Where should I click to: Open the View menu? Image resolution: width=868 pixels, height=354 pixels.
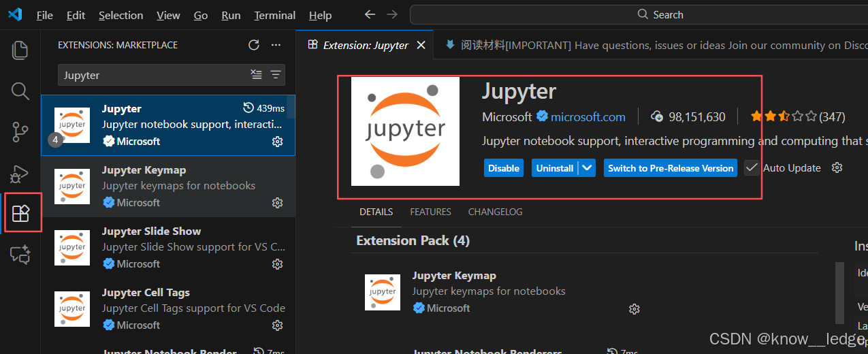168,15
